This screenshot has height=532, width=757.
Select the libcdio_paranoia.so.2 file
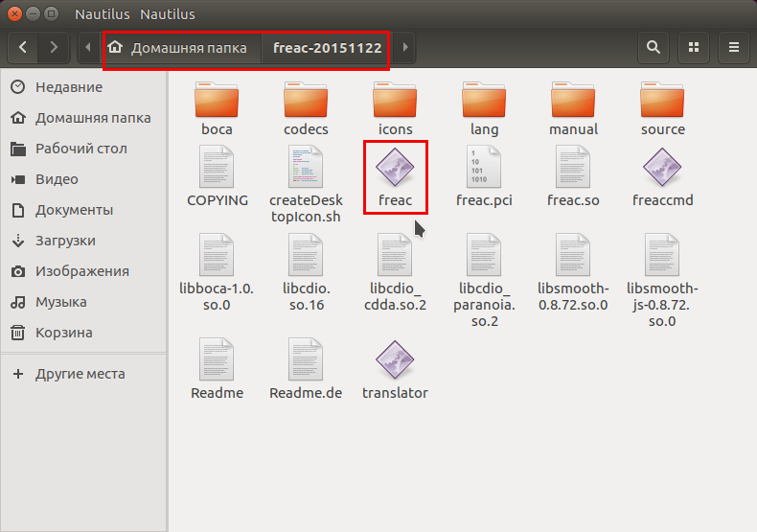[x=484, y=281]
